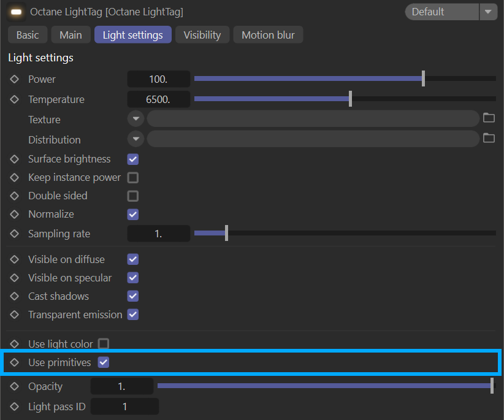Click the Temperature keyframe diamond icon
The width and height of the screenshot is (504, 420).
(15, 99)
